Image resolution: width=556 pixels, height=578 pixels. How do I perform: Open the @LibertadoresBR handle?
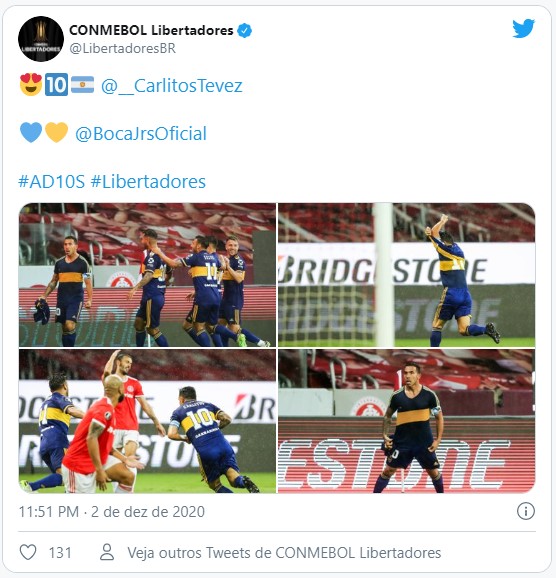click(122, 48)
